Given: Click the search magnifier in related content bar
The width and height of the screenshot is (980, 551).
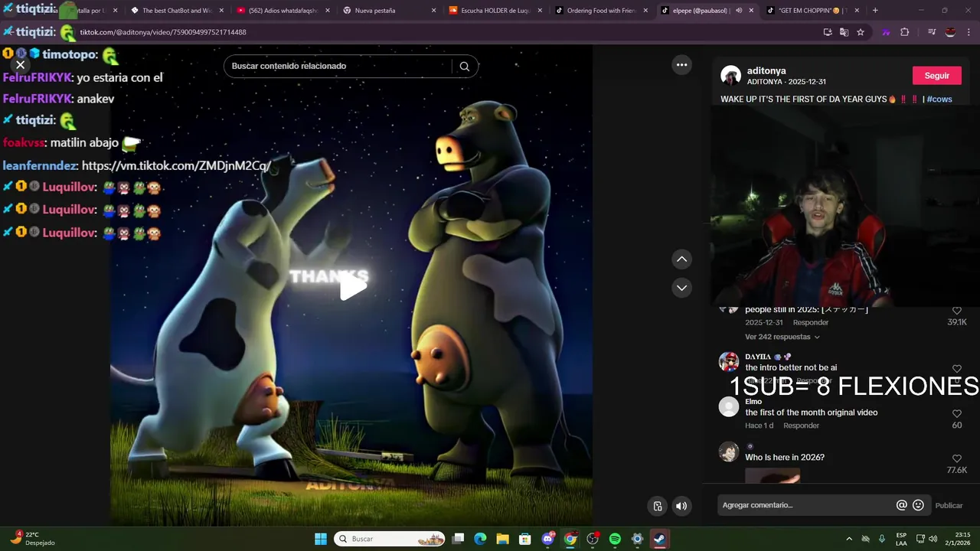Looking at the screenshot, I should pyautogui.click(x=464, y=67).
